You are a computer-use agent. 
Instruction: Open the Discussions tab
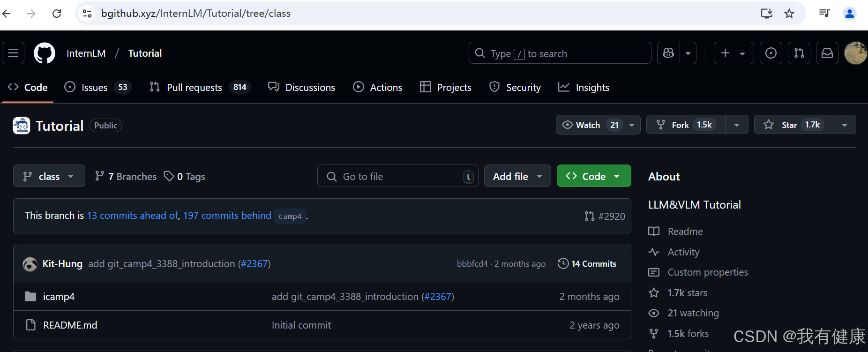click(x=301, y=87)
